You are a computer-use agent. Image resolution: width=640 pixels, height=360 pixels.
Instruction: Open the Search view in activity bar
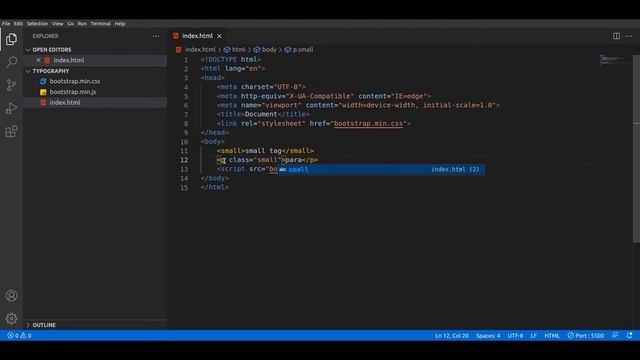[x=11, y=62]
